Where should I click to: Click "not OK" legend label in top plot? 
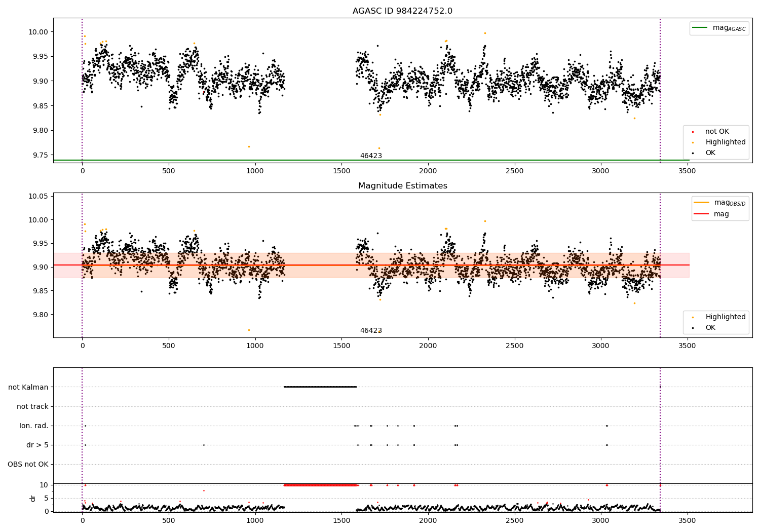point(717,131)
